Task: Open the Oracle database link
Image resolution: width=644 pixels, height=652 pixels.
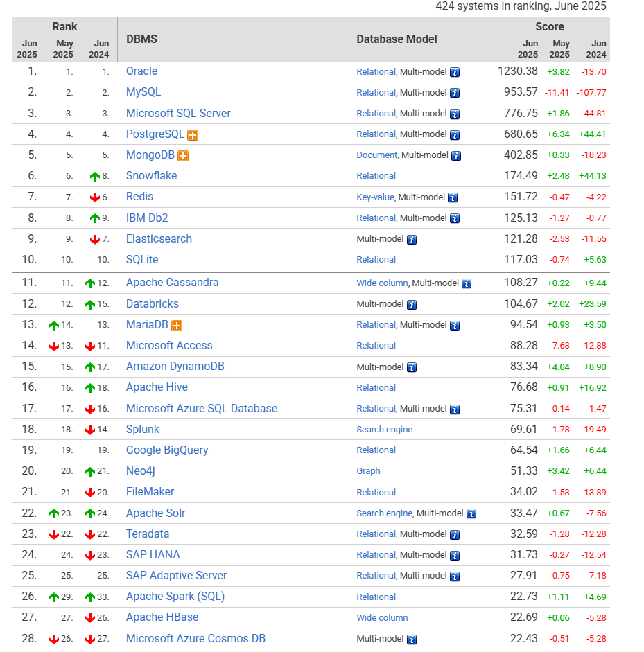Action: click(142, 71)
